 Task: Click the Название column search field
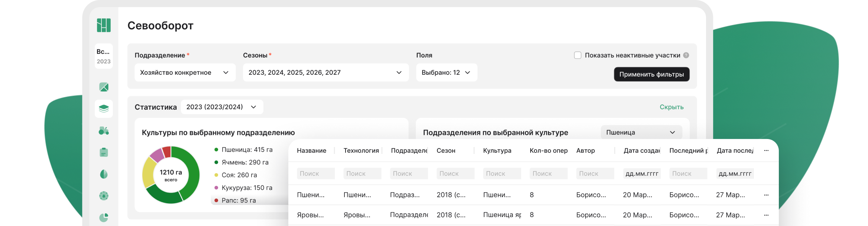pos(315,174)
